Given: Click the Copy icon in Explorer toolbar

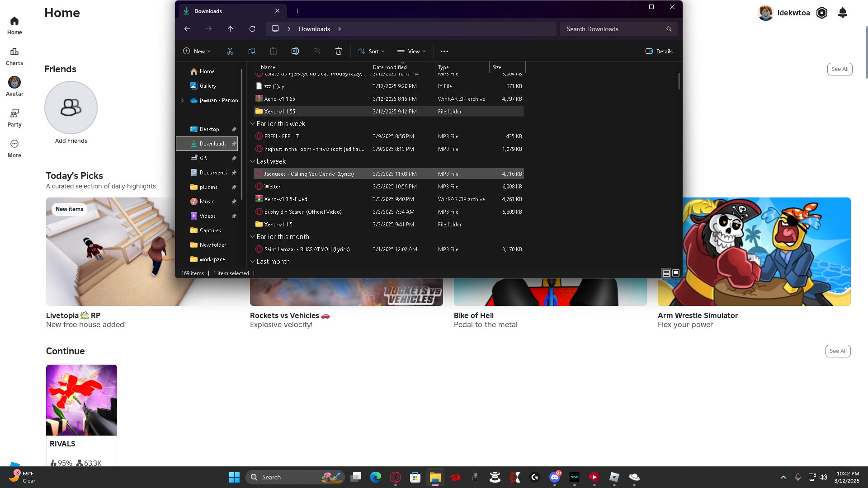Looking at the screenshot, I should pos(252,52).
